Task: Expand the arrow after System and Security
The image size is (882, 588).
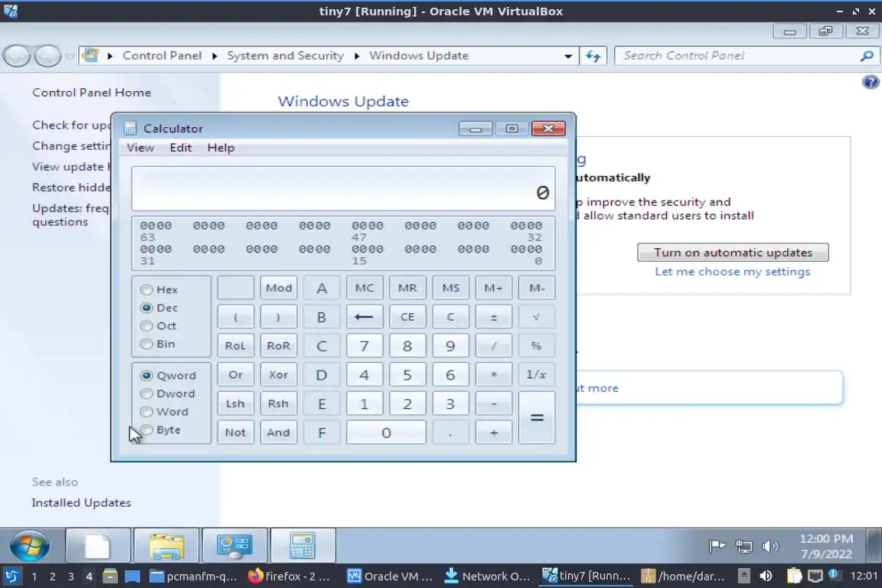Action: [357, 56]
